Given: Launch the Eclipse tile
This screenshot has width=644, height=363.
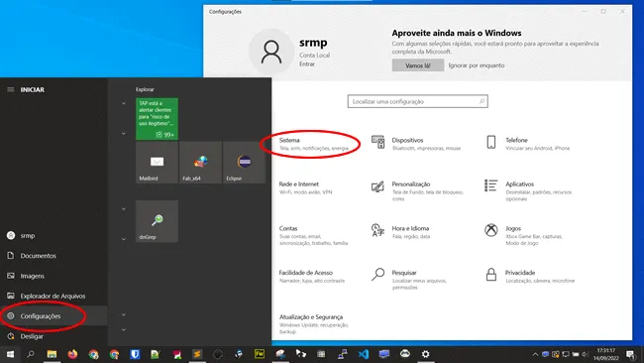Looking at the screenshot, I should (244, 163).
